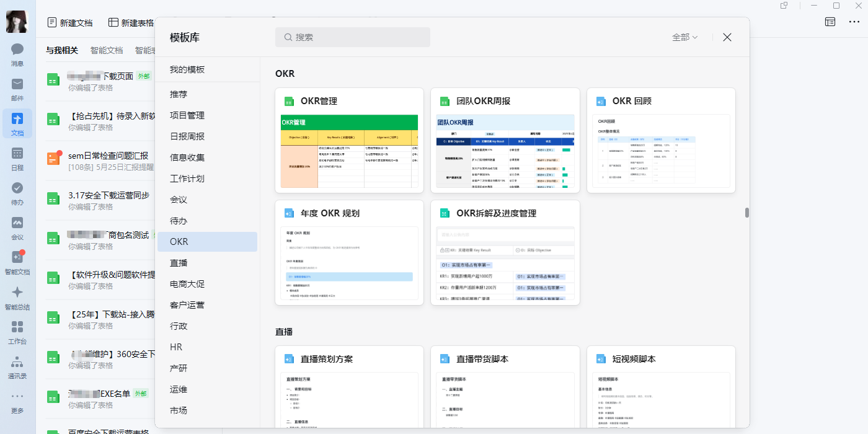The height and width of the screenshot is (434, 868).
Task: Open the 【25年】下载站 spreadsheet entry
Action: tap(99, 319)
